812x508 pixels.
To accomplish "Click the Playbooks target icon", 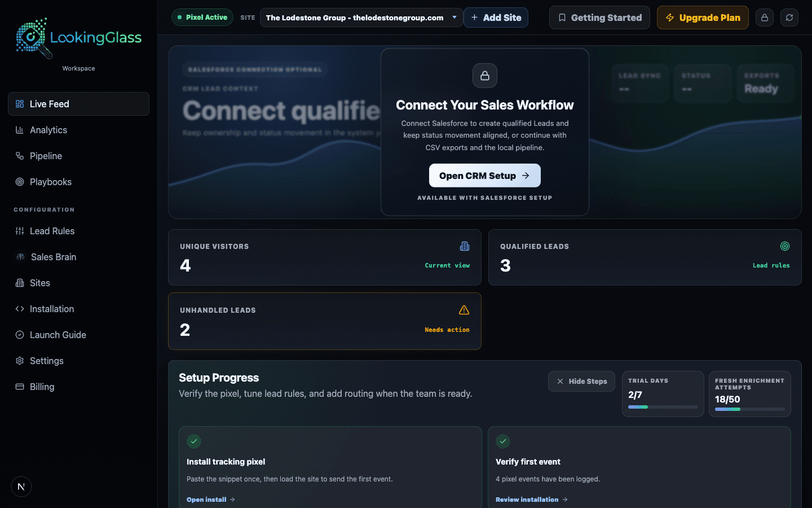I will pos(20,182).
